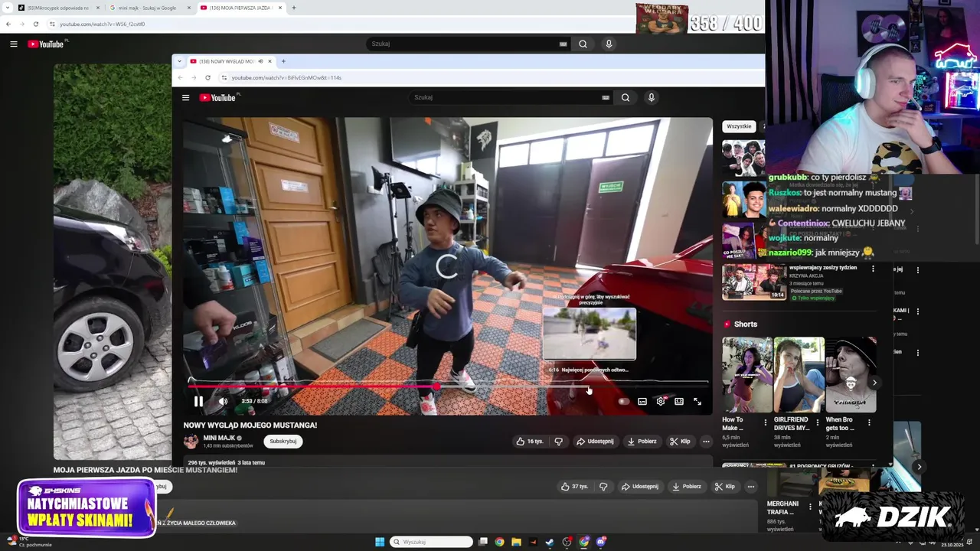The width and height of the screenshot is (980, 551).
Task: Like the NOWY WYGLĄD video, 16 tys.
Action: click(x=529, y=441)
